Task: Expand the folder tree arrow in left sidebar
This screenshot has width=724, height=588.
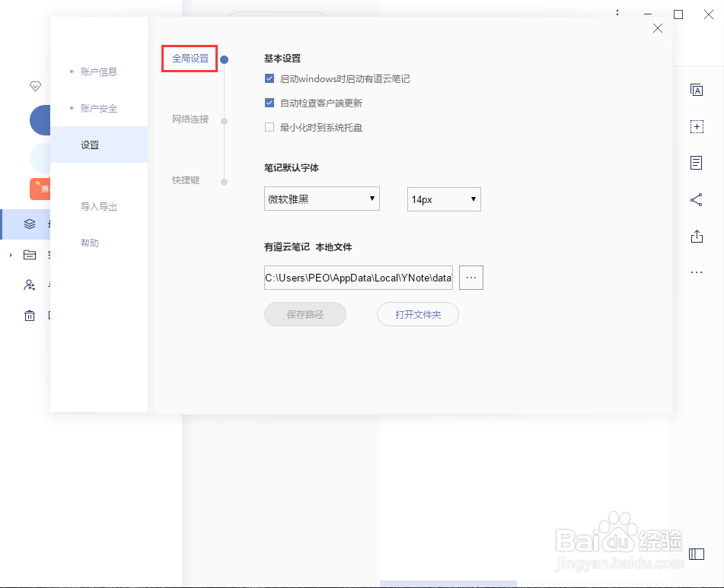Action: 11,255
